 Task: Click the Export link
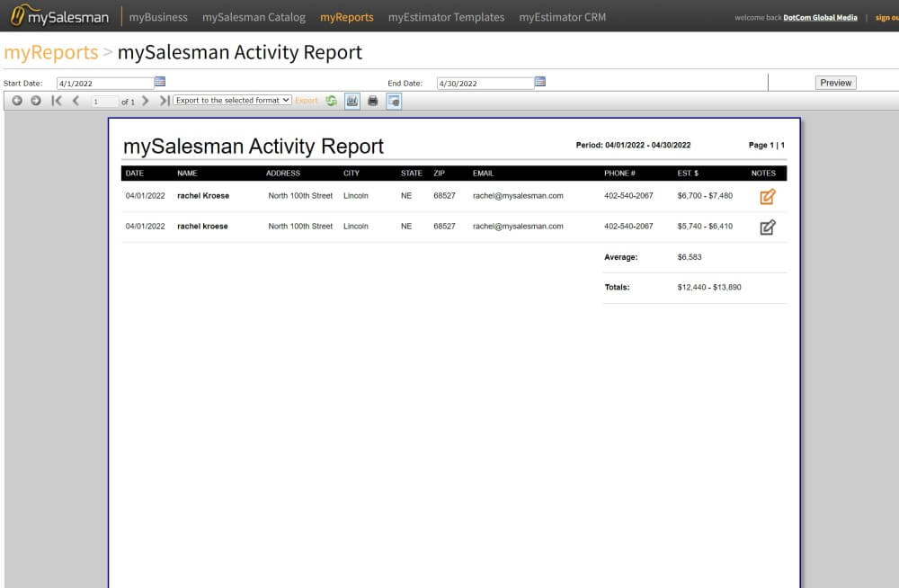307,101
